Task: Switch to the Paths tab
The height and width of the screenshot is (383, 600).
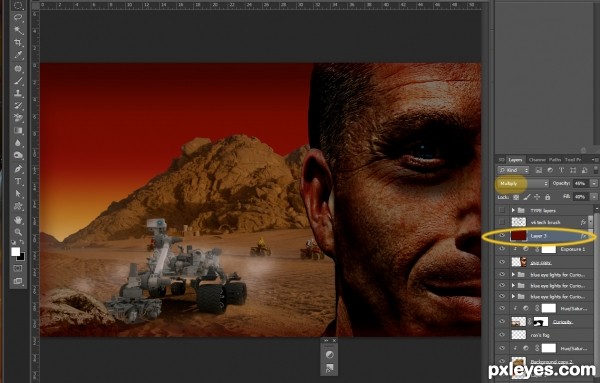Action: coord(554,160)
